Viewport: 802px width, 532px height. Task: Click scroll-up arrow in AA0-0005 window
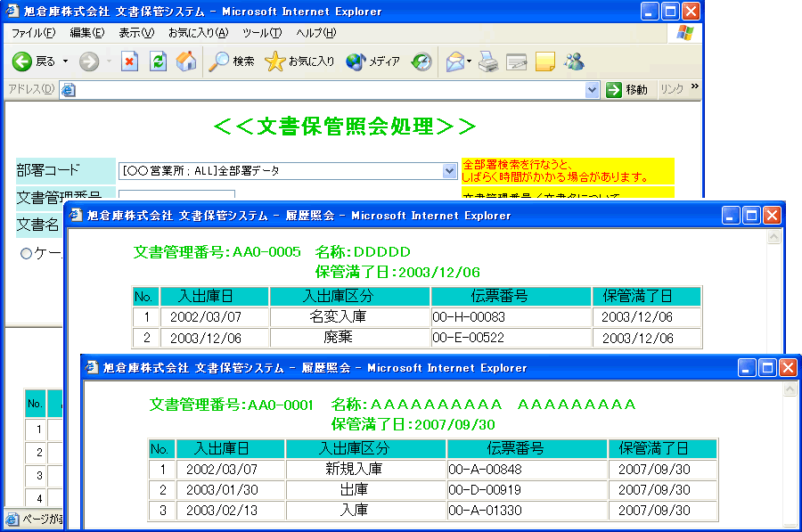773,237
